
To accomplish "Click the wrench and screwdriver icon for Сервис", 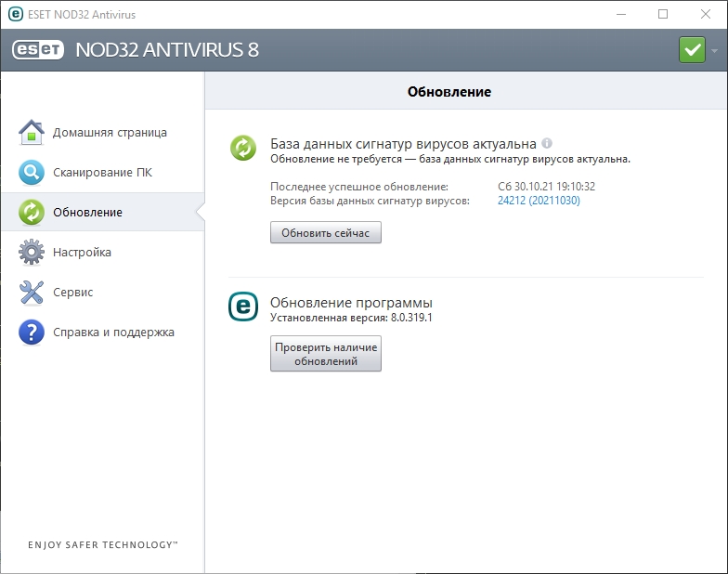I will coord(32,292).
